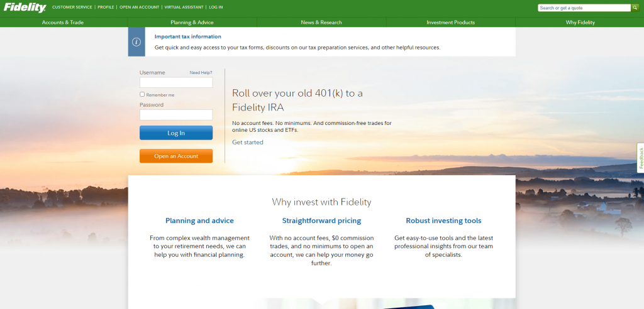Click the orange Open an Account button
644x309 pixels.
pos(176,156)
